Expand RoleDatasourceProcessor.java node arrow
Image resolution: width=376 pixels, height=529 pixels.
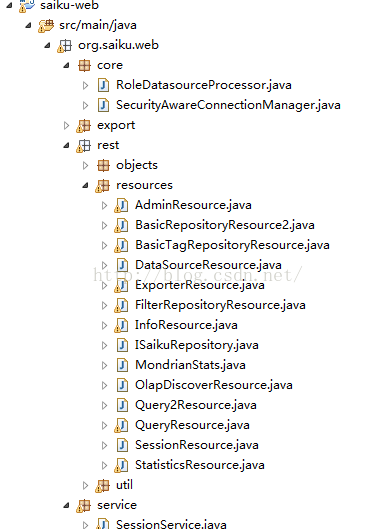click(x=85, y=85)
